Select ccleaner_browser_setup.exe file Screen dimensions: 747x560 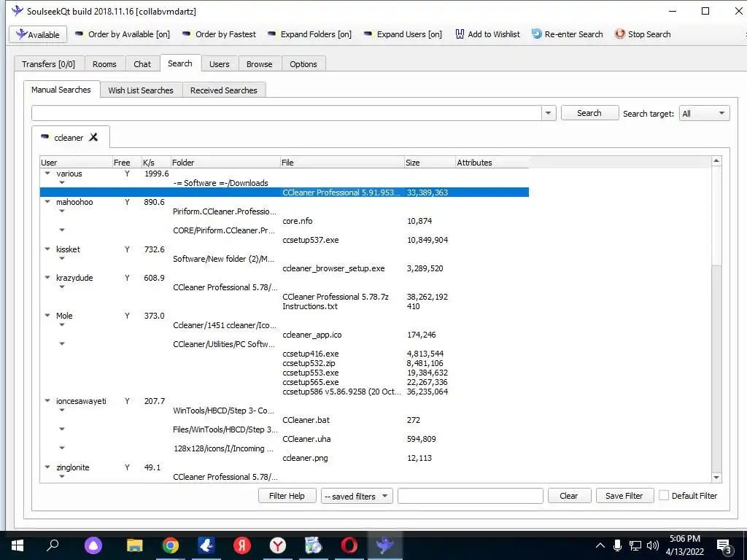[x=333, y=268]
